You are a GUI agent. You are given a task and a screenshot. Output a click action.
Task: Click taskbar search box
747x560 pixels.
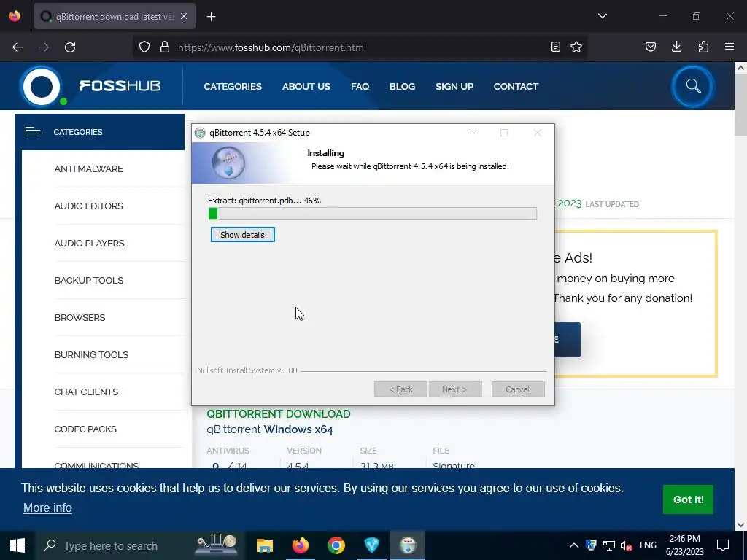138,545
